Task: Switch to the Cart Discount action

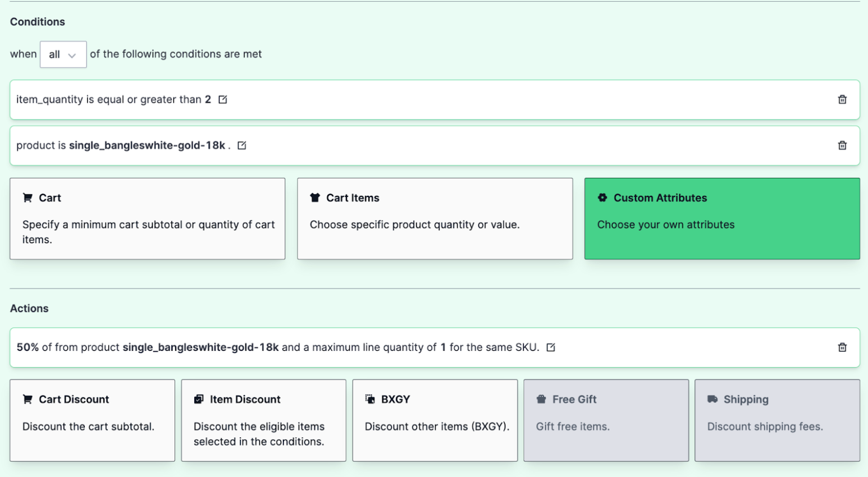Action: point(92,420)
